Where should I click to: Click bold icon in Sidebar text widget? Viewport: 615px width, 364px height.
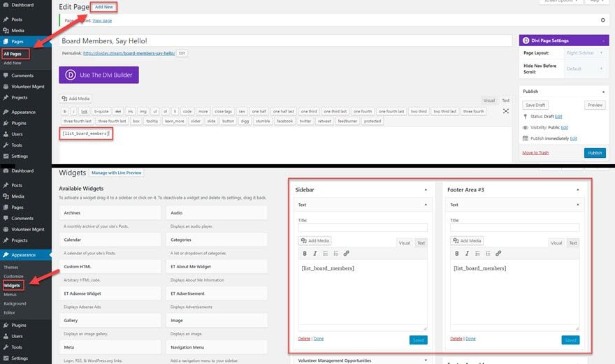point(305,254)
